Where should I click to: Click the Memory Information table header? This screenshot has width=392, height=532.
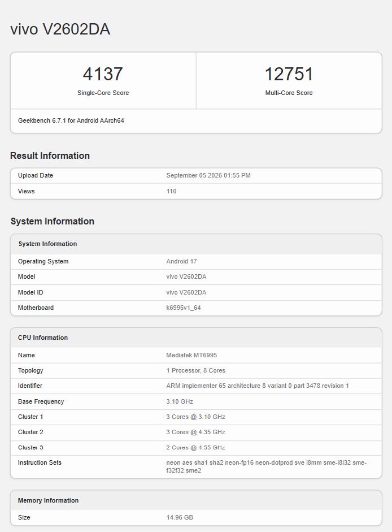196,500
